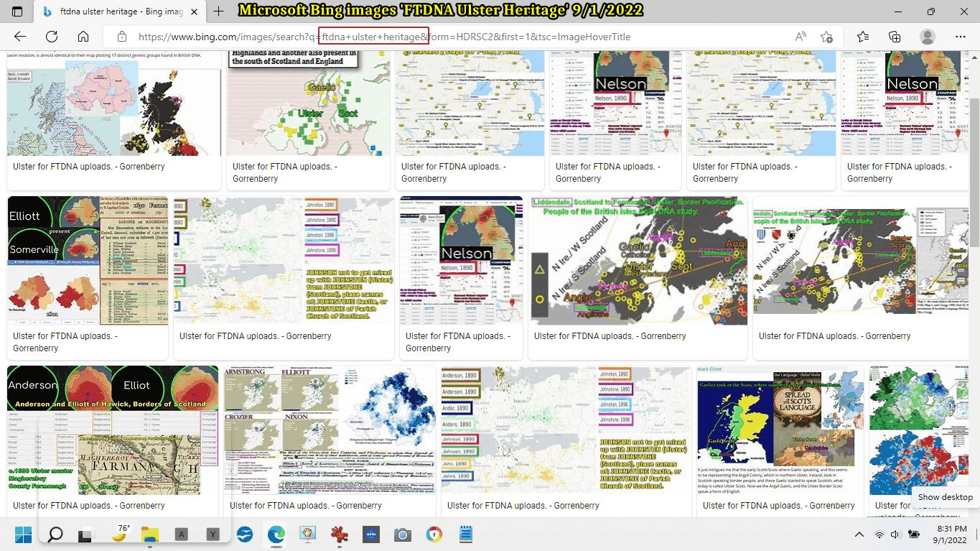Open the taskbar app labeled Y
The height and width of the screenshot is (551, 980).
coord(213,534)
